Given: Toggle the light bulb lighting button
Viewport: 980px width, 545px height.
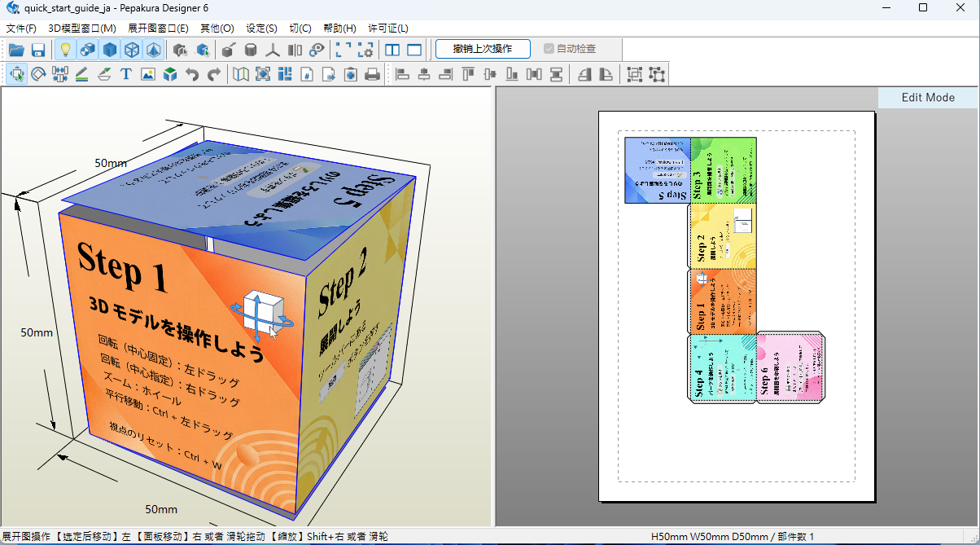Looking at the screenshot, I should tap(66, 50).
